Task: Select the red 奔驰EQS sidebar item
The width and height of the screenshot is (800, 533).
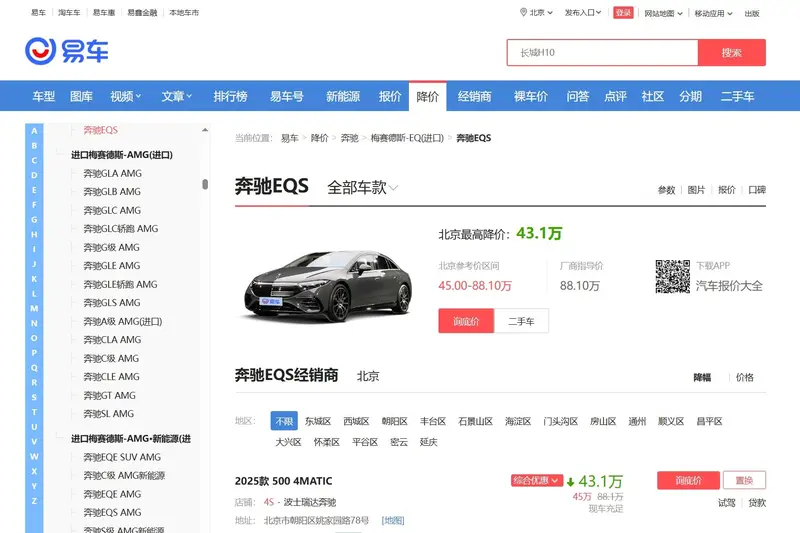Action: point(101,130)
